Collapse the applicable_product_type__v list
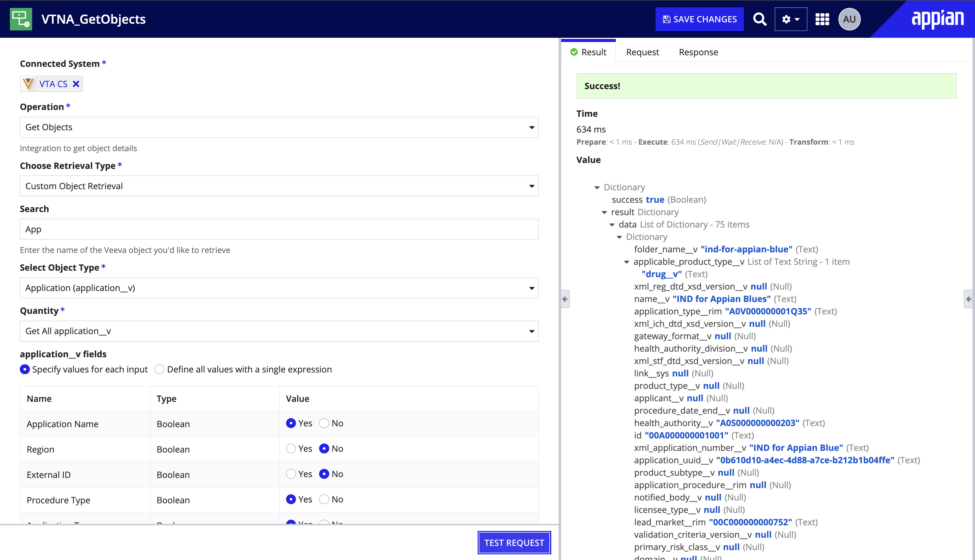This screenshot has height=560, width=975. point(626,262)
